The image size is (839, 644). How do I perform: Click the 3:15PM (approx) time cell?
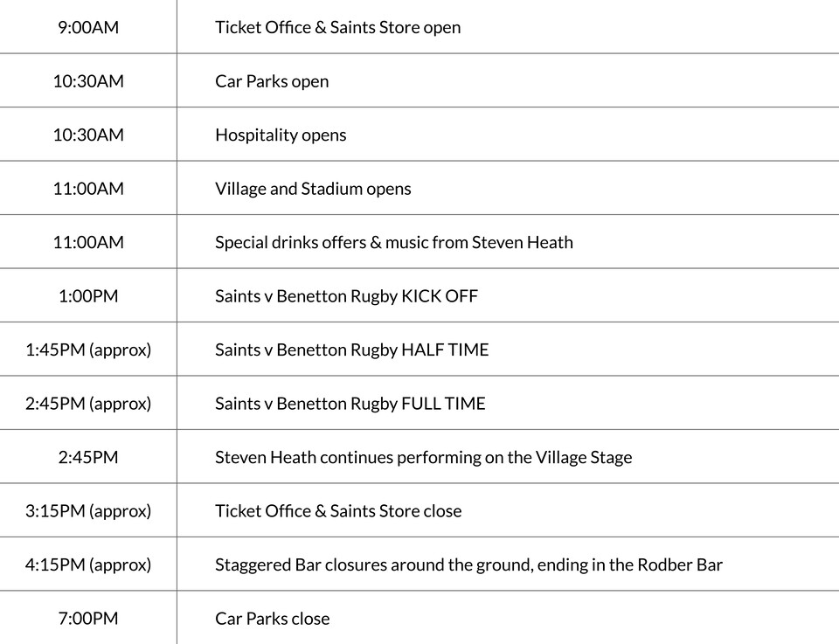tap(88, 511)
